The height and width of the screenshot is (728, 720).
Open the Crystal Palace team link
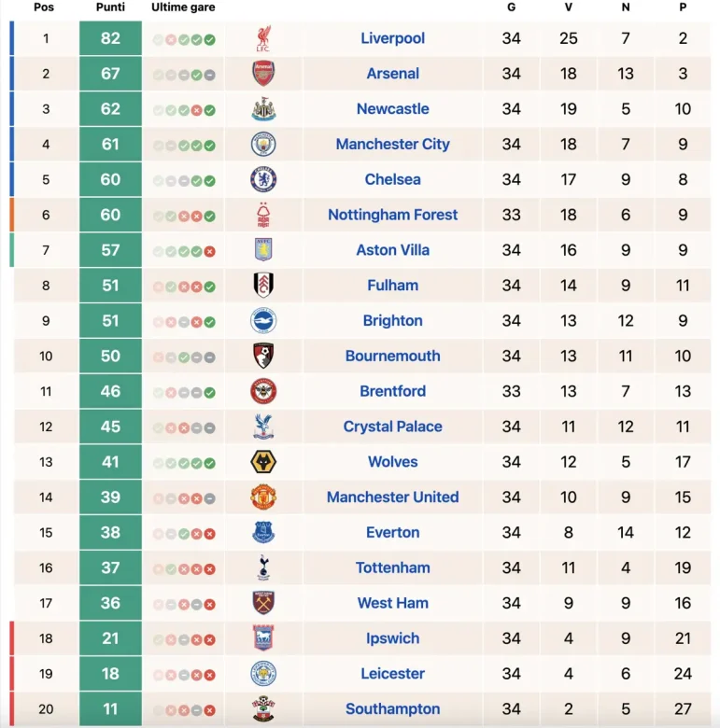click(x=392, y=427)
